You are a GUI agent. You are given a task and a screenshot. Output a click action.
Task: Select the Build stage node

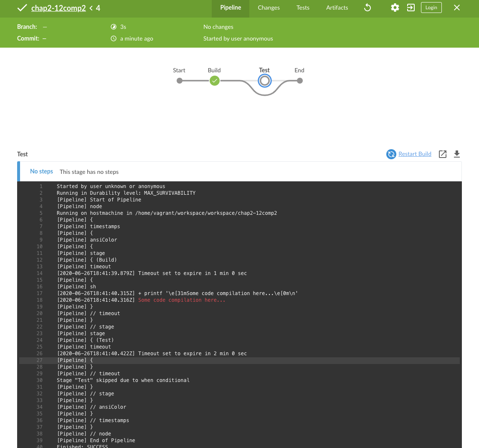pos(214,81)
